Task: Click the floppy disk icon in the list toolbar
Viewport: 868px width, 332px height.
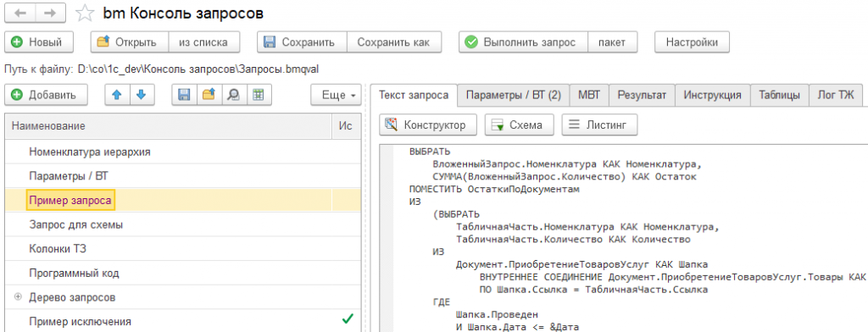Action: [184, 95]
